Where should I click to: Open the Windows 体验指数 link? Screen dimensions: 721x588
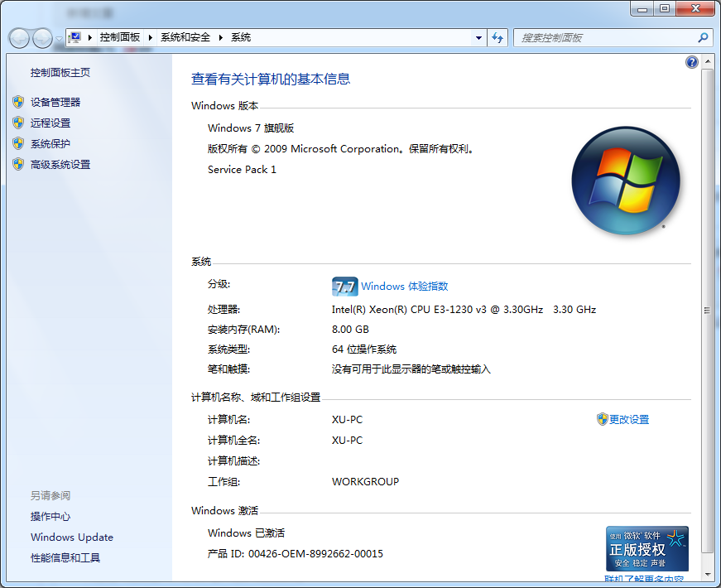[x=404, y=287]
